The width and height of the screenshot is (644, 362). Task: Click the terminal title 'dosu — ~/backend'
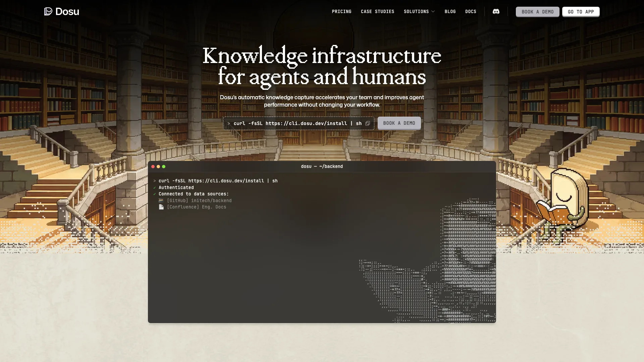coord(322,167)
